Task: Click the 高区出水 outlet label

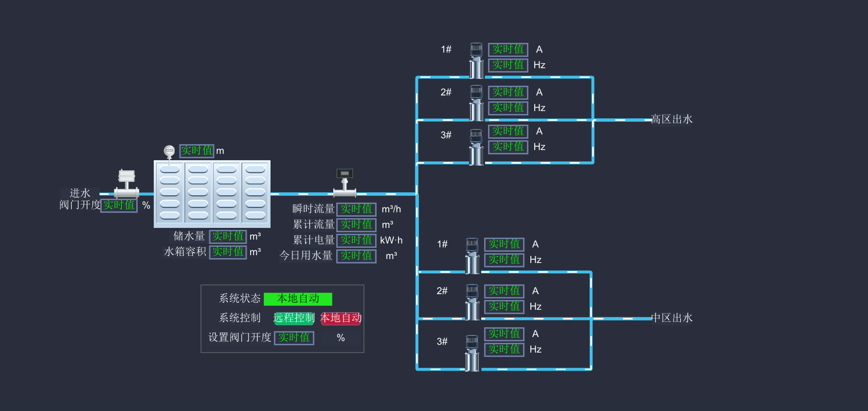Action: [671, 119]
